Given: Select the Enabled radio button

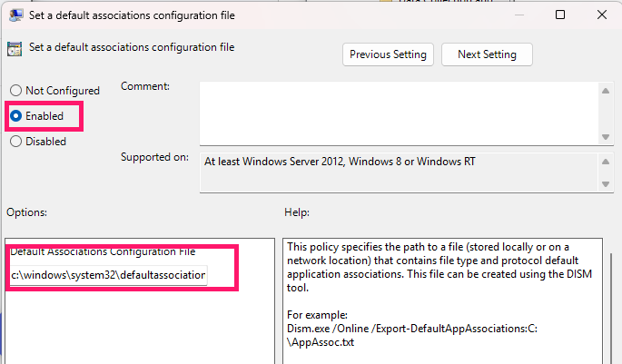Looking at the screenshot, I should (37, 116).
